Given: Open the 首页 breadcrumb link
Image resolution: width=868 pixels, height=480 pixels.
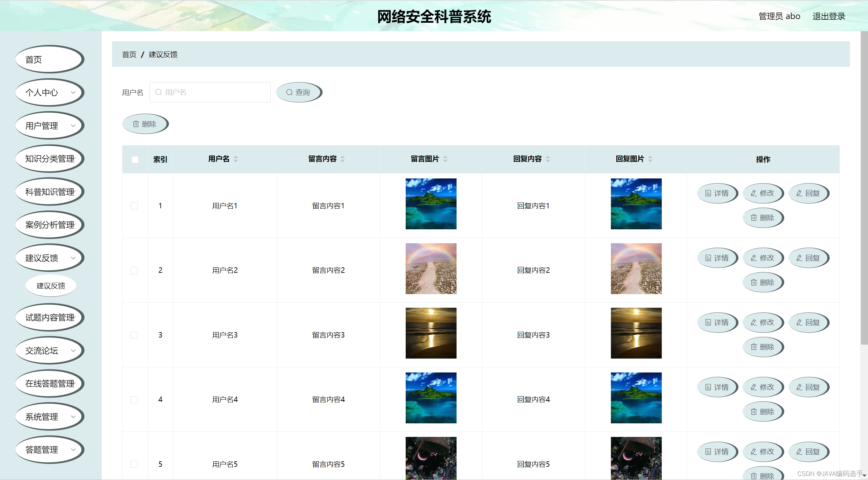Looking at the screenshot, I should click(129, 54).
